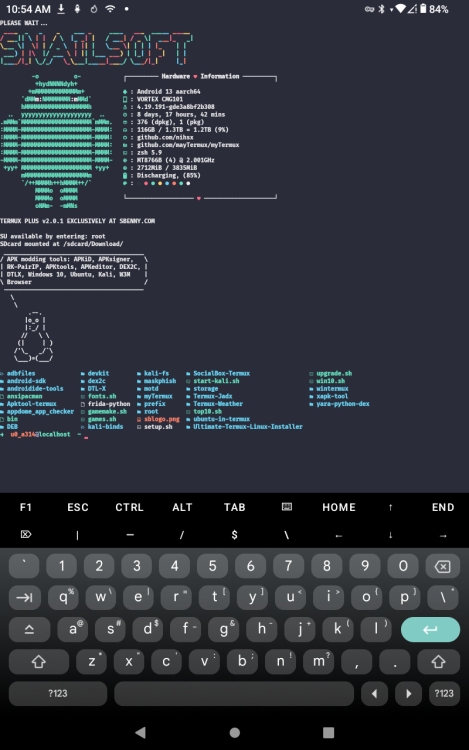Tap the spacebar
Viewport: 469px width, 750px height.
234,694
